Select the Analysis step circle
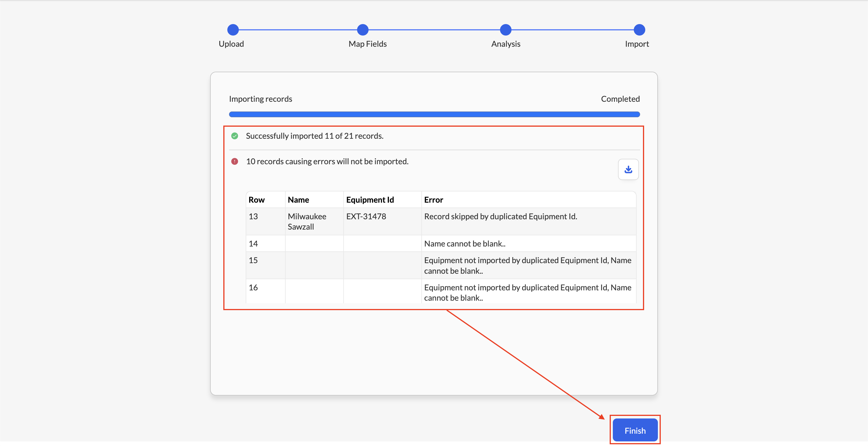The height and width of the screenshot is (446, 868). coord(505,30)
